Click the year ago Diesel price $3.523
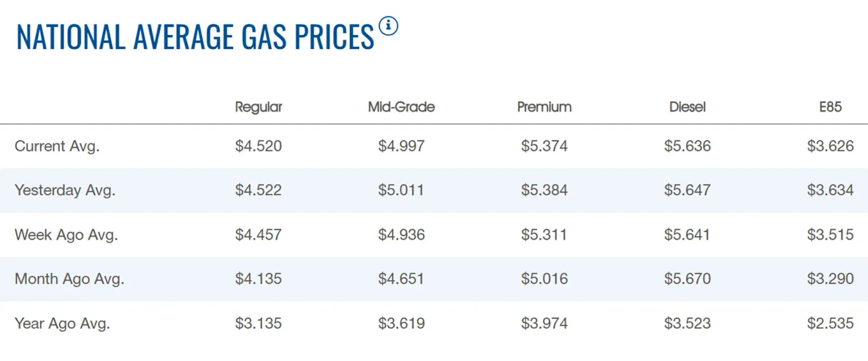Viewport: 868px width, 361px height. pyautogui.click(x=687, y=323)
